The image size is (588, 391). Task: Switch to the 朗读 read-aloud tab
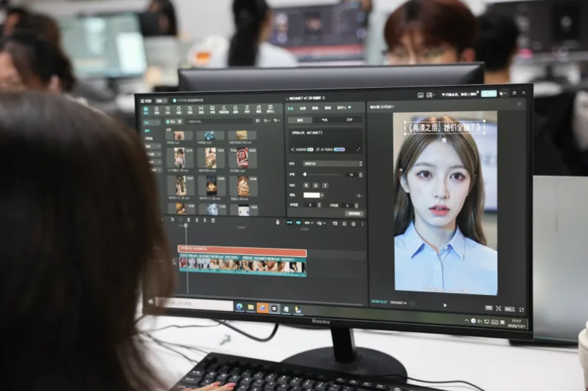328,108
